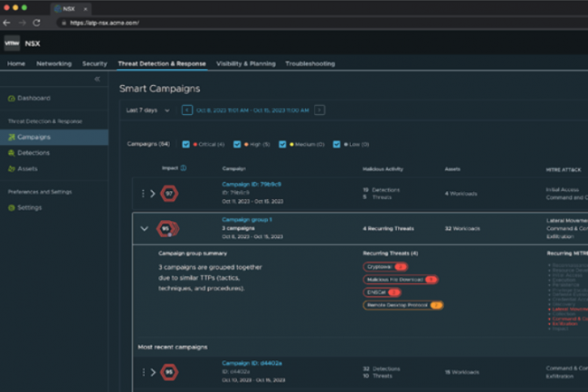This screenshot has width=588, height=392.
Task: Collapse the Campaign group 1 row
Action: [144, 228]
